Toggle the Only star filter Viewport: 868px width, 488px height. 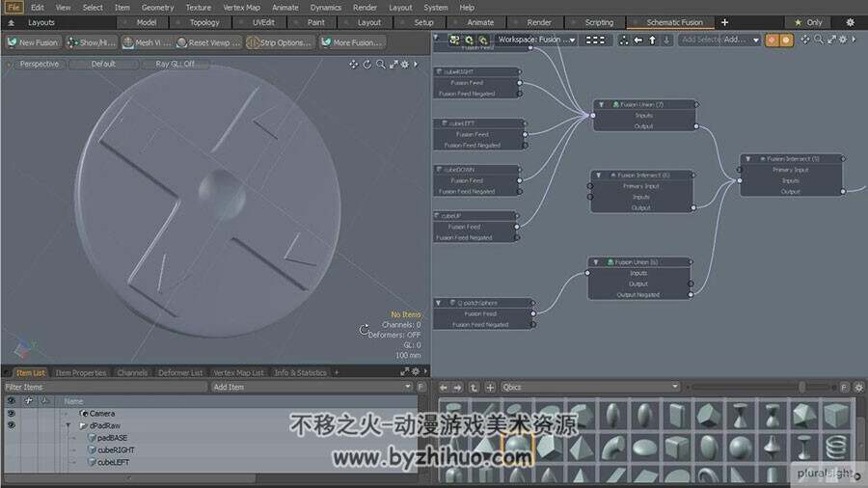click(x=809, y=23)
